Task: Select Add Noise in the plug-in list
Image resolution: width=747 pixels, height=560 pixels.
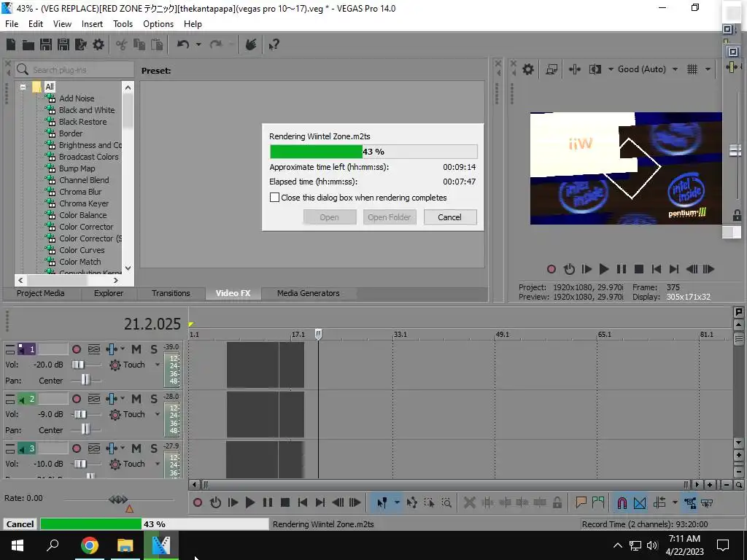Action: pos(77,98)
